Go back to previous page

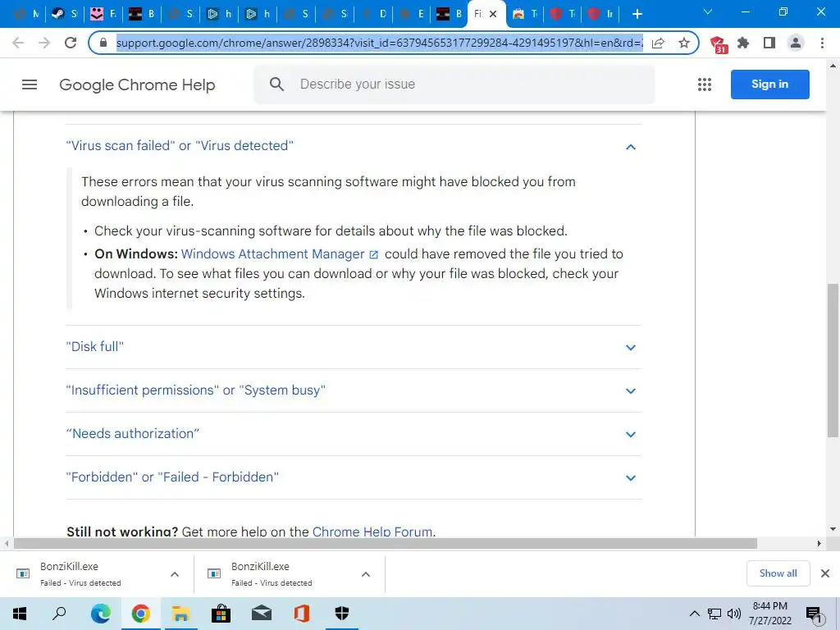(18, 43)
